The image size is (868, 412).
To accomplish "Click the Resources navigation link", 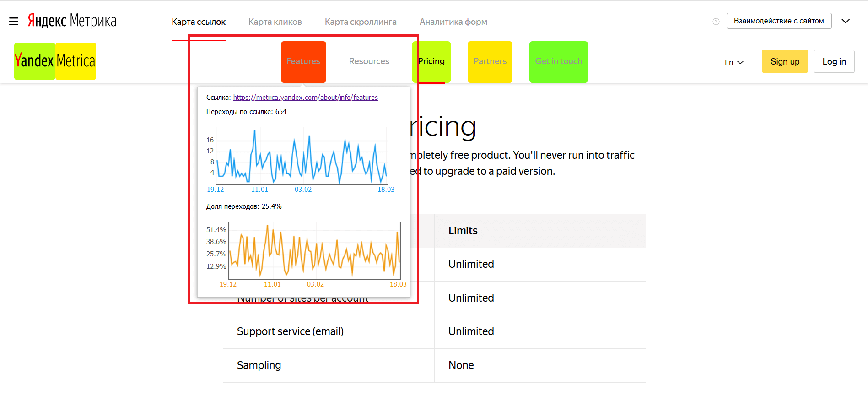I will click(x=369, y=61).
